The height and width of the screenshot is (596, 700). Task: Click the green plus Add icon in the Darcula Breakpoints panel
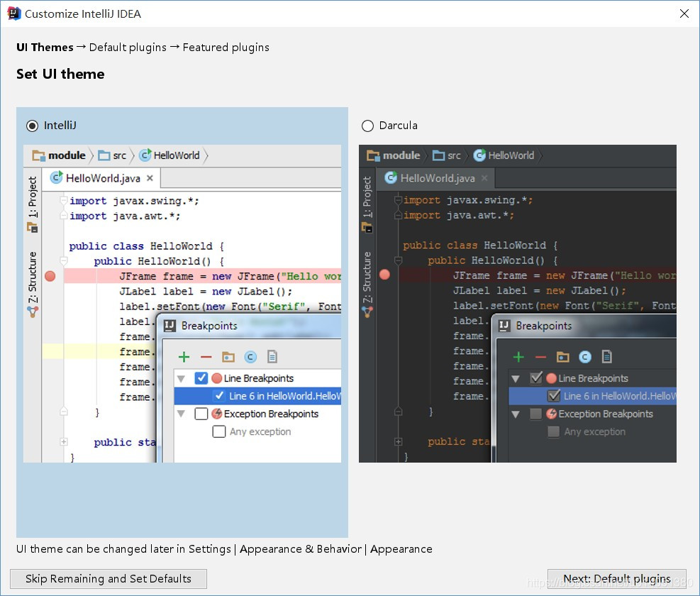point(518,356)
